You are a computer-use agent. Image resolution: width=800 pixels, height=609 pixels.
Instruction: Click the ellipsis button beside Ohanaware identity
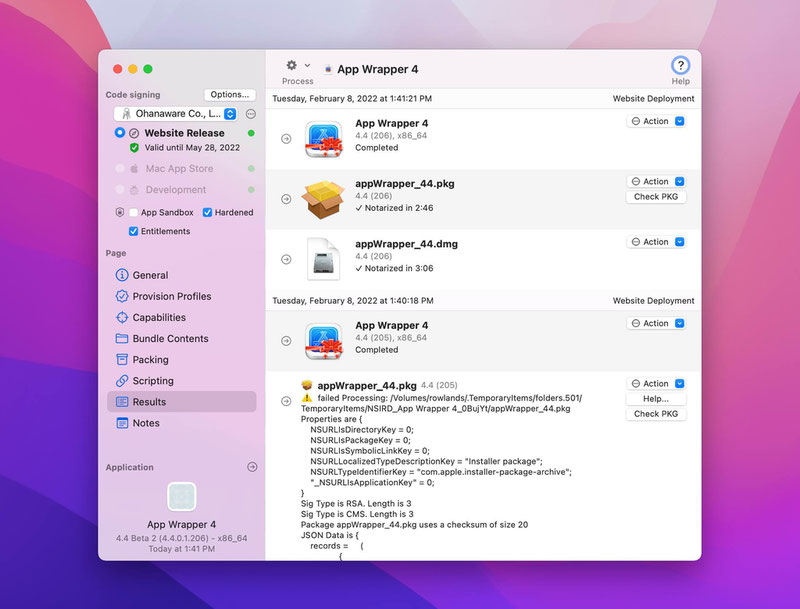pos(251,114)
